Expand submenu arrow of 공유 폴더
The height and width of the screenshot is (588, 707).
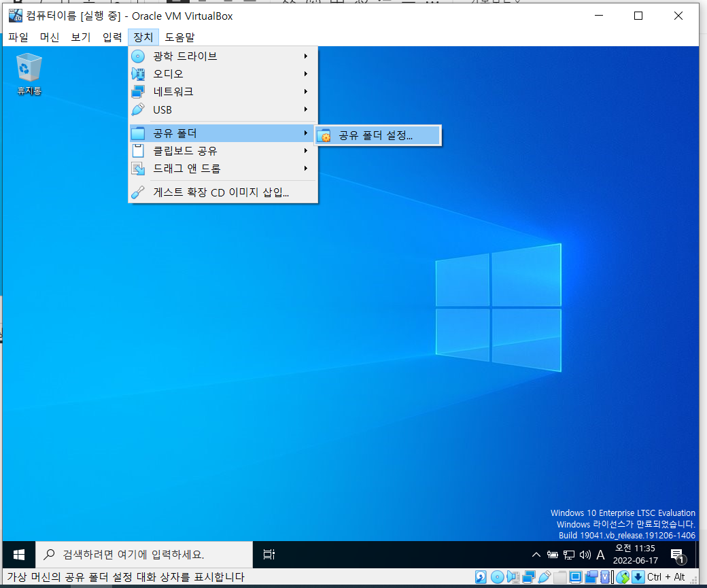[306, 133]
